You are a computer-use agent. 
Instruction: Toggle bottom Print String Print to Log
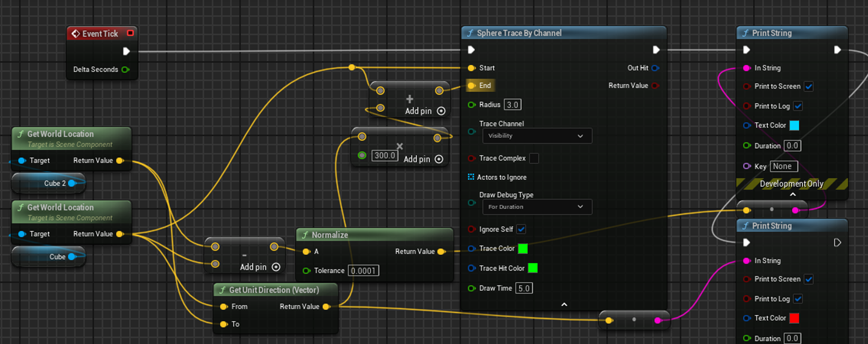point(798,299)
